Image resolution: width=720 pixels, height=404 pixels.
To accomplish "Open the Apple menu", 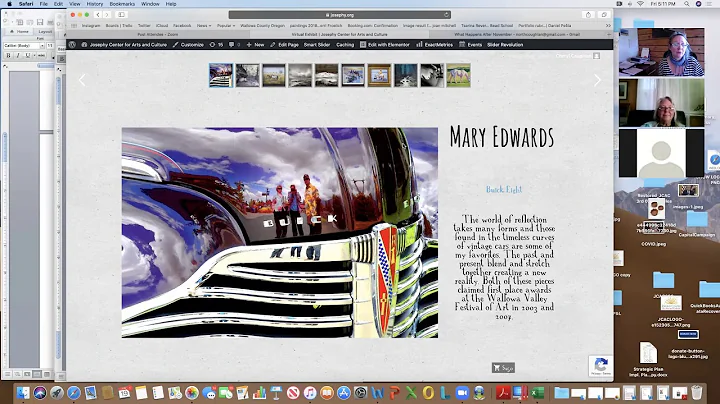I will pyautogui.click(x=9, y=4).
